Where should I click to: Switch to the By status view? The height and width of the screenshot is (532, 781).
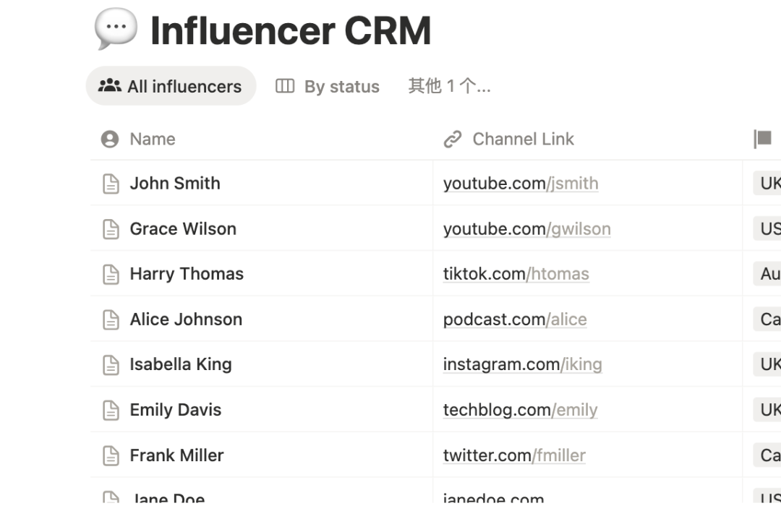pos(328,86)
